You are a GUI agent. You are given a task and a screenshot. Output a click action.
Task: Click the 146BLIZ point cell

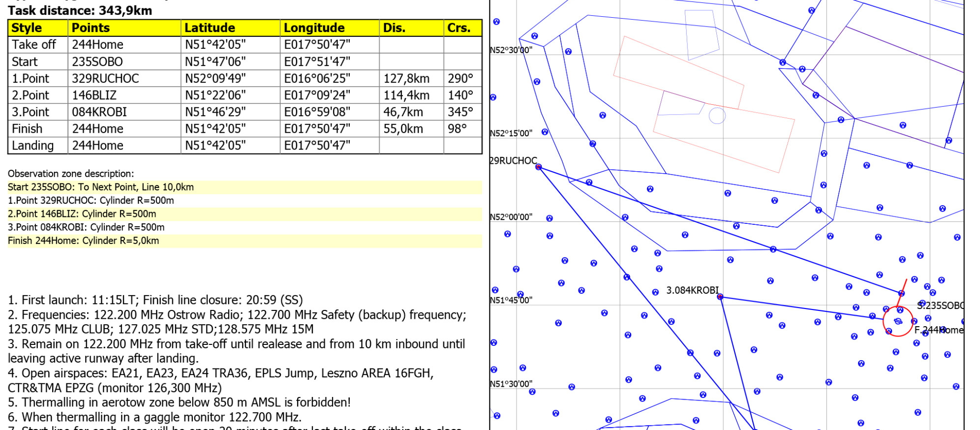[94, 95]
